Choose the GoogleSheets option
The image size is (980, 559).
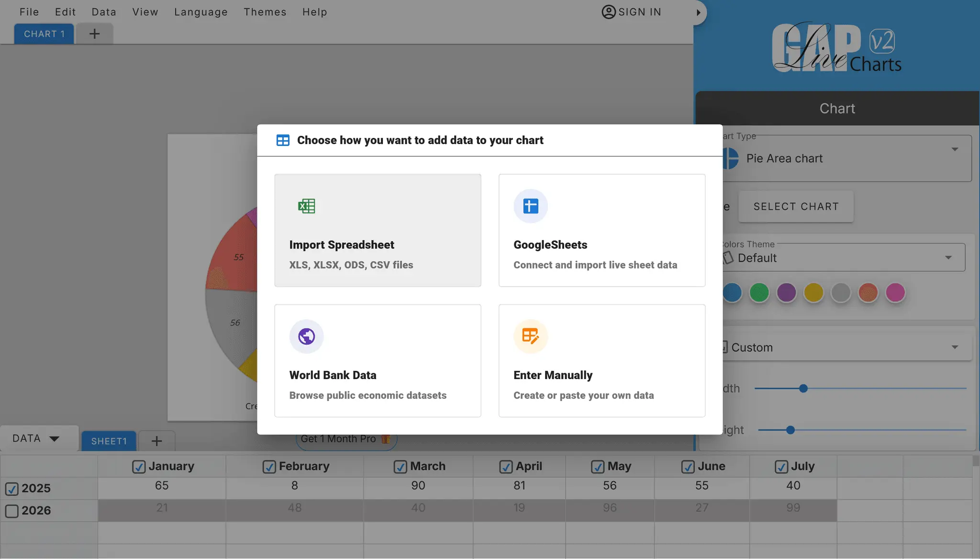point(602,230)
